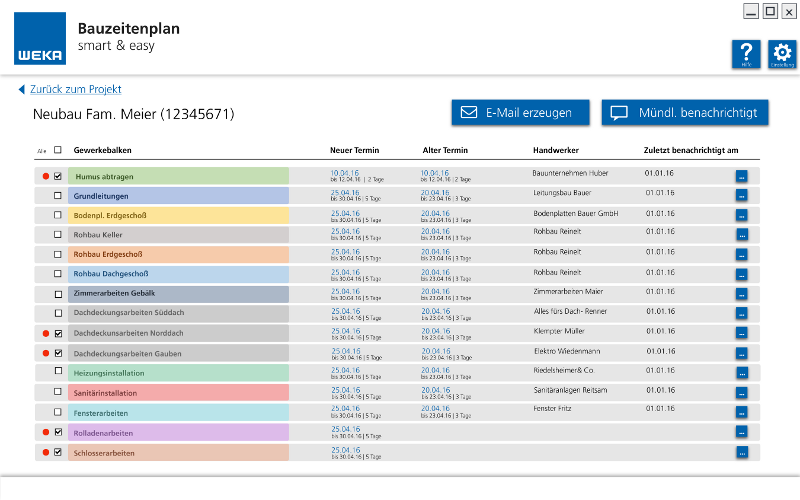The height and width of the screenshot is (500, 800).
Task: Click the E-Mail erzeugen button
Action: point(520,113)
